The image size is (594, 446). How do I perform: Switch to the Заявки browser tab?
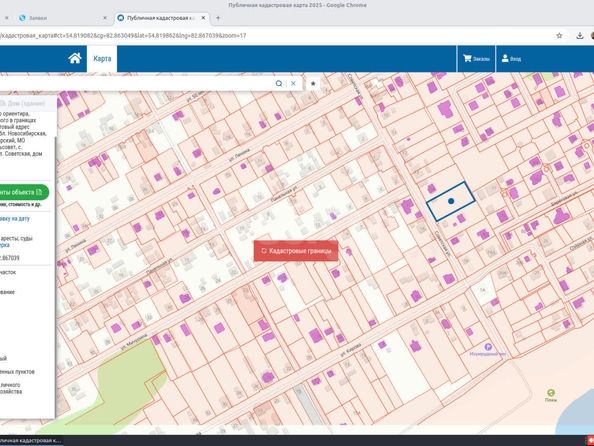coord(38,18)
